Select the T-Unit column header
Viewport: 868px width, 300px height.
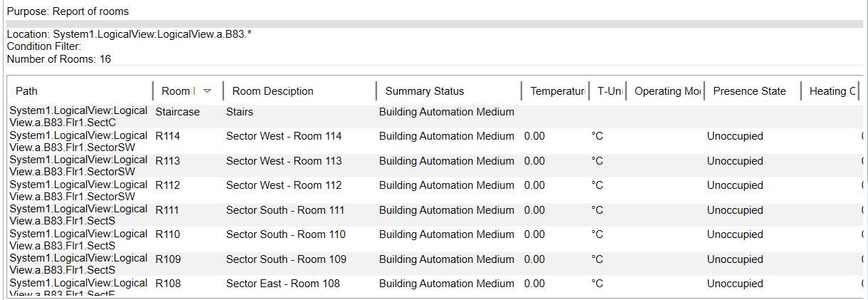tap(610, 91)
